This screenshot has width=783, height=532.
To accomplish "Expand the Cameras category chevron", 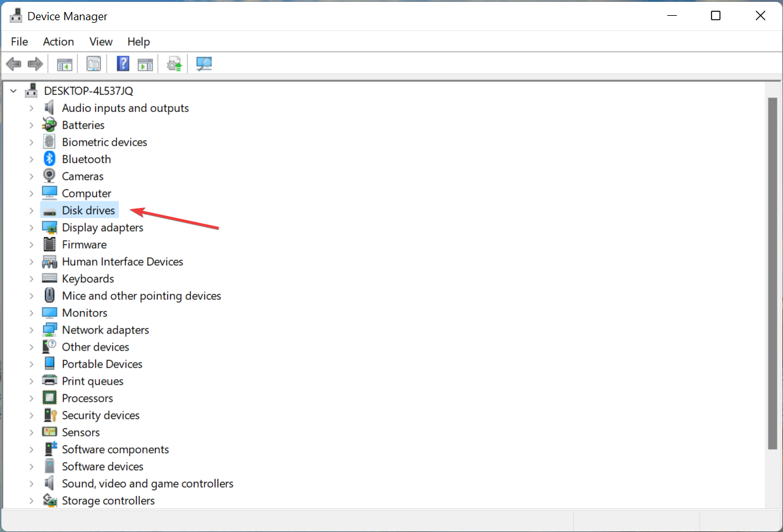I will coord(31,176).
